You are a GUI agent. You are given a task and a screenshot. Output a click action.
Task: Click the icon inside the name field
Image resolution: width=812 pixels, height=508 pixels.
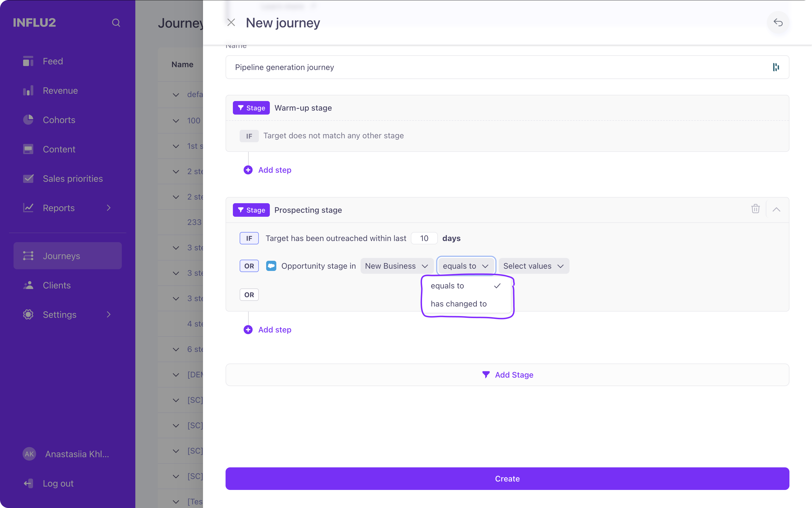click(776, 67)
